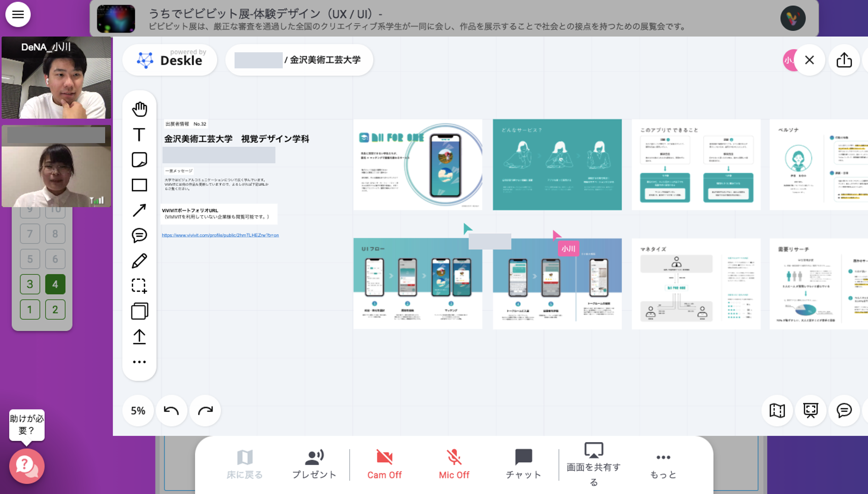868x494 pixels.
Task: Pick the arrow line tool
Action: tap(139, 210)
